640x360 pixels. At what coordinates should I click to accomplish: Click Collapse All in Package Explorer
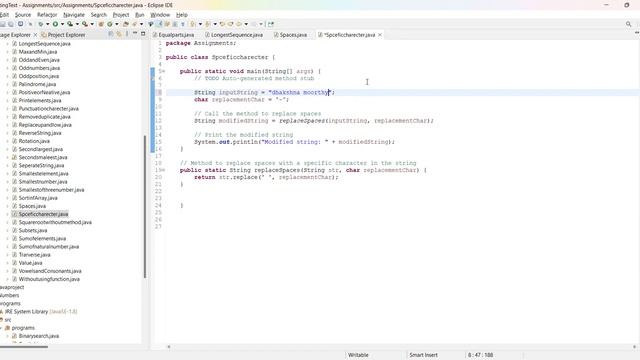coord(111,34)
